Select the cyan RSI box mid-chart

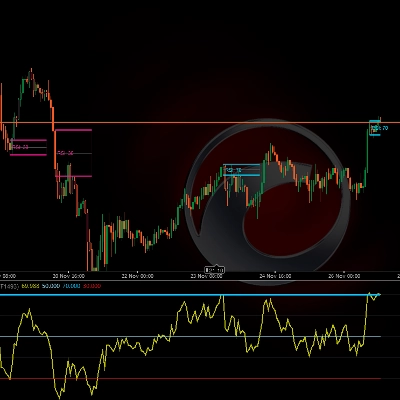(x=242, y=170)
